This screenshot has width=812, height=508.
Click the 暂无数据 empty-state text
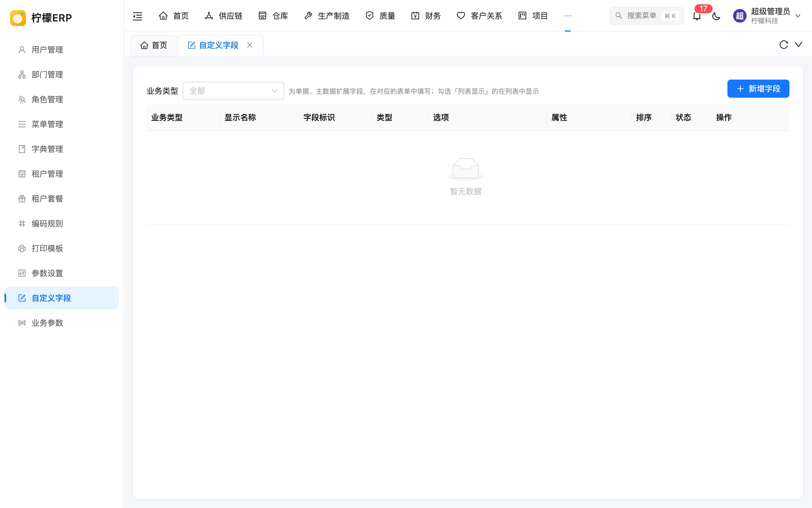coord(466,192)
